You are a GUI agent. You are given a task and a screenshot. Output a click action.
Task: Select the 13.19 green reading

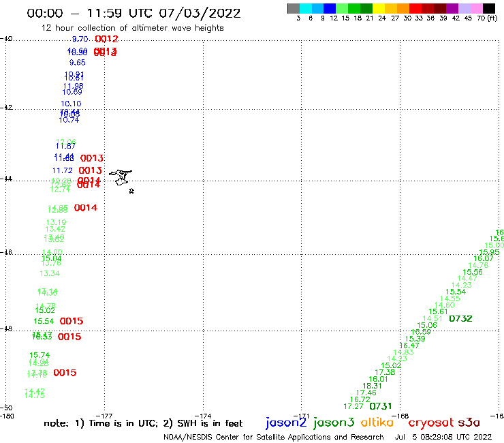(x=57, y=222)
